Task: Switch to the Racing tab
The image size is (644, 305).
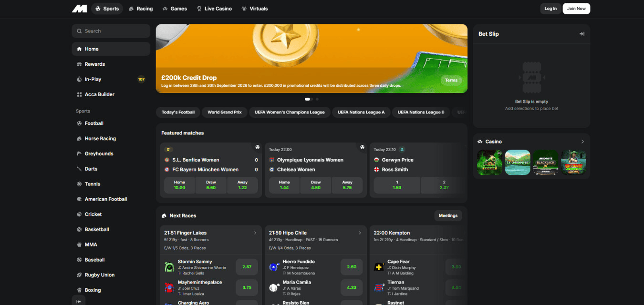Action: [141, 9]
